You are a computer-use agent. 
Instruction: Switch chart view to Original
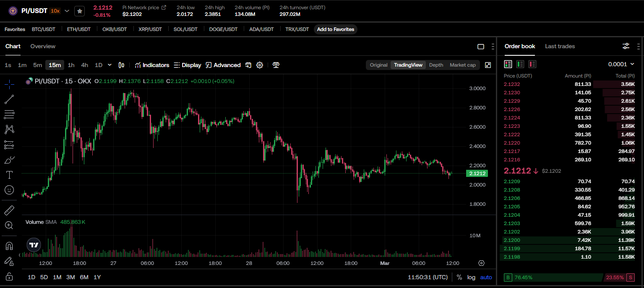click(378, 65)
